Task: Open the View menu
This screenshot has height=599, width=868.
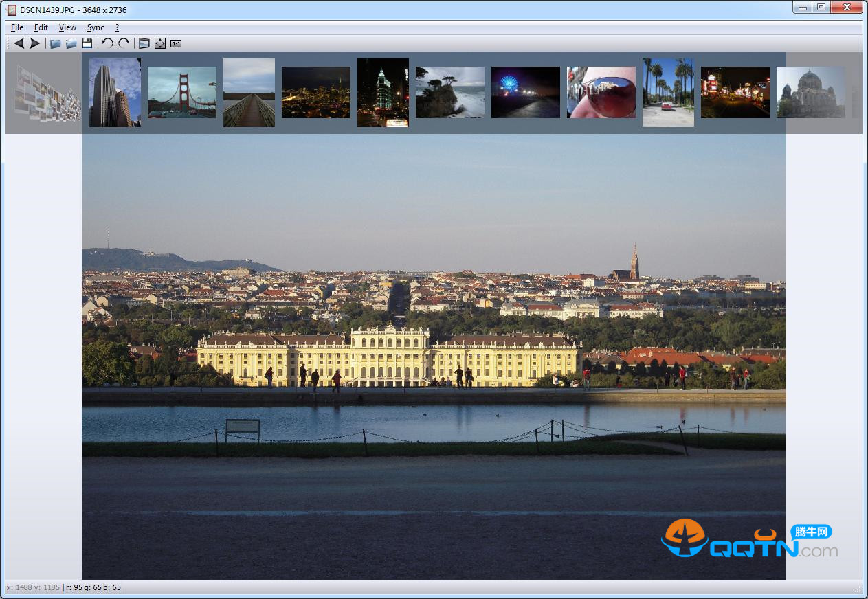Action: coord(67,27)
